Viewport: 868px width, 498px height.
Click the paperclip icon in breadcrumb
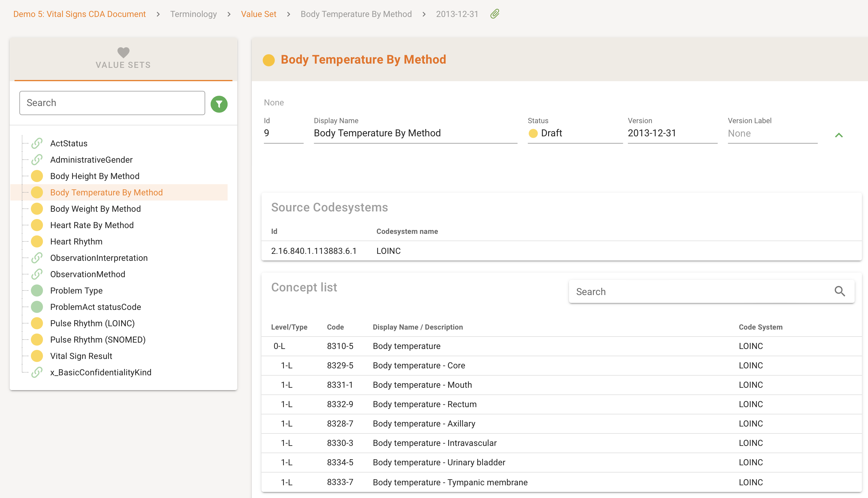[x=495, y=14]
